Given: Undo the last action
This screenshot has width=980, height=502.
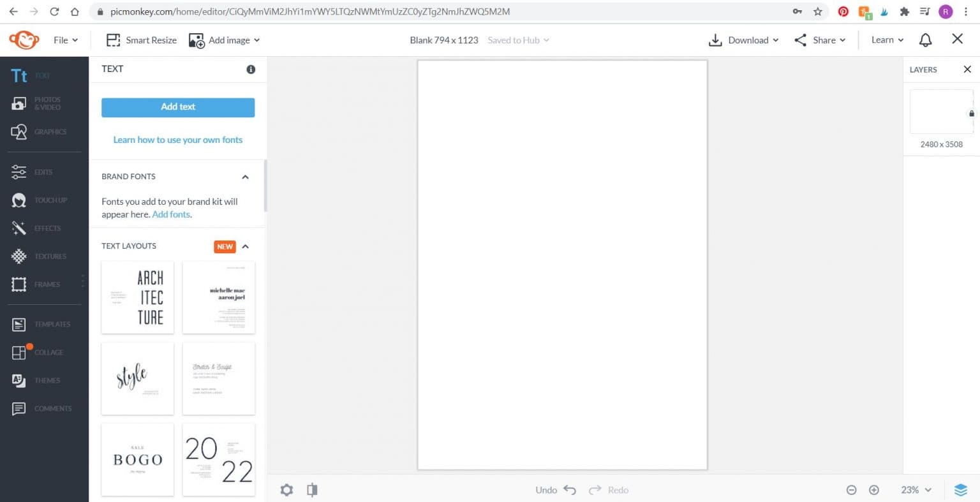Looking at the screenshot, I should [x=556, y=490].
